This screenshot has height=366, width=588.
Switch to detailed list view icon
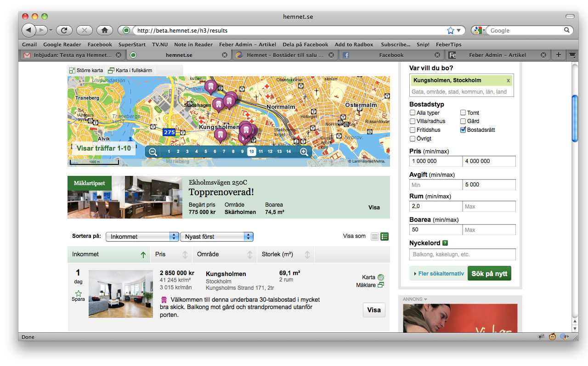coord(384,236)
